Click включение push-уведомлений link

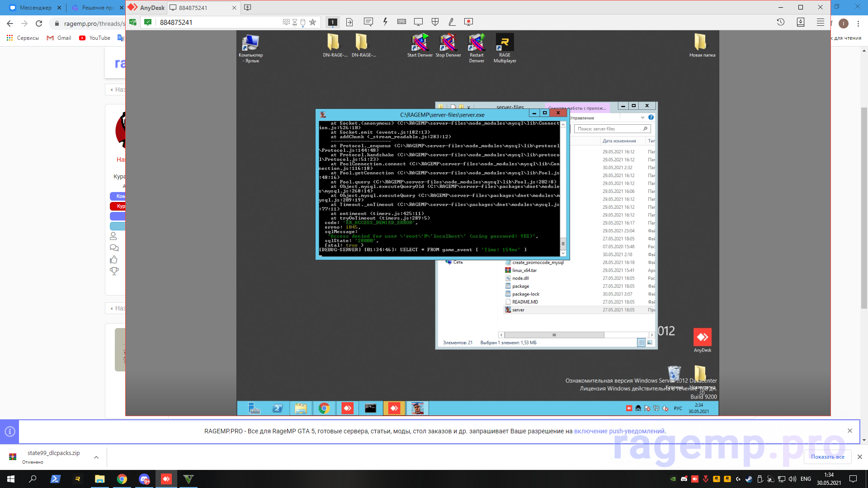click(x=619, y=431)
